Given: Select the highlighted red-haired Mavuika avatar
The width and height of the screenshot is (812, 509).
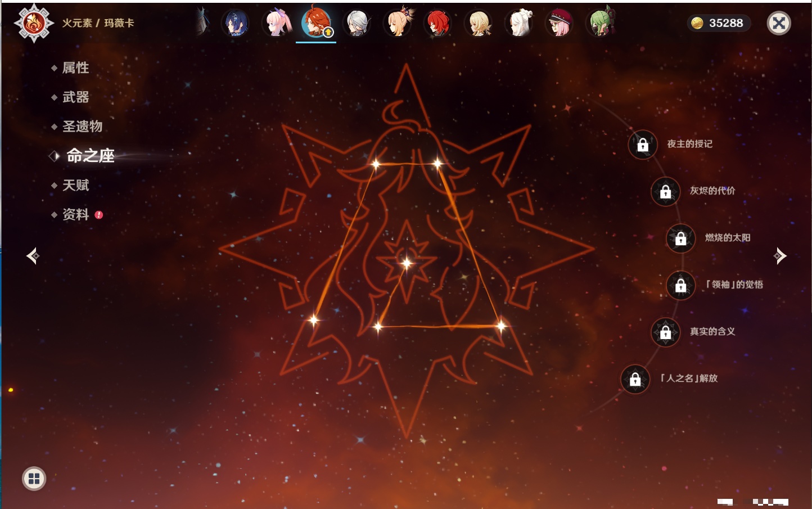Looking at the screenshot, I should 316,22.
